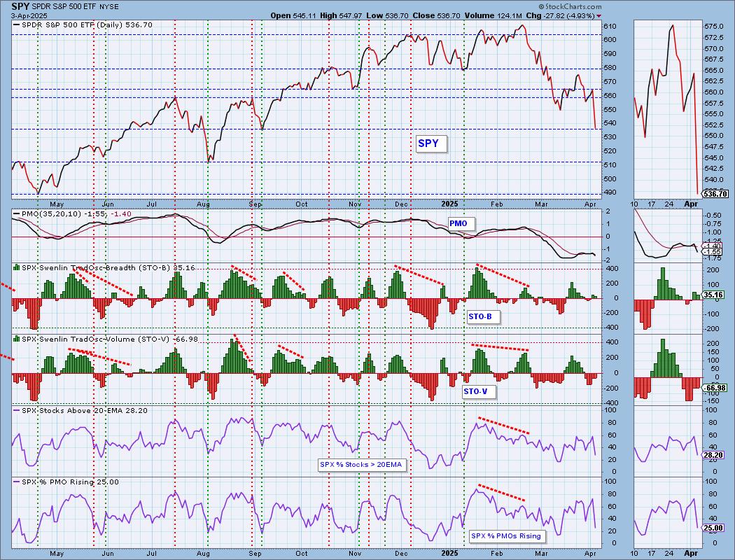Click the PMO(35,20,10) legend text

[73, 214]
